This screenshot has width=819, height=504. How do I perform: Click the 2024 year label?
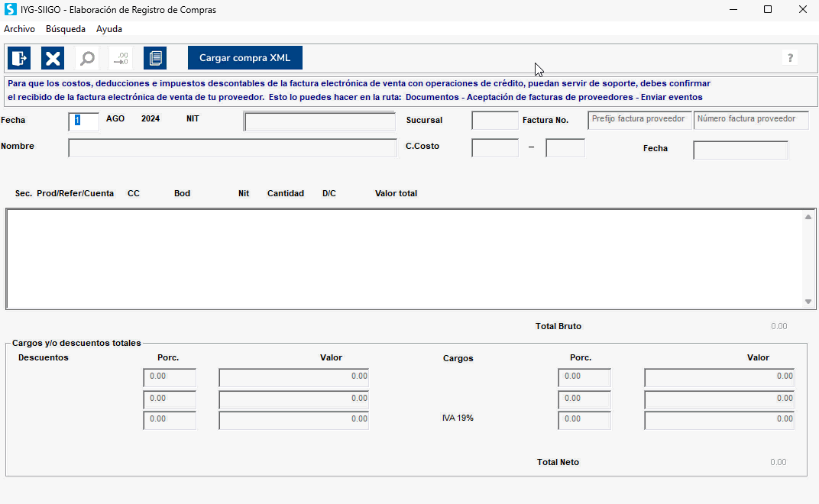(151, 118)
